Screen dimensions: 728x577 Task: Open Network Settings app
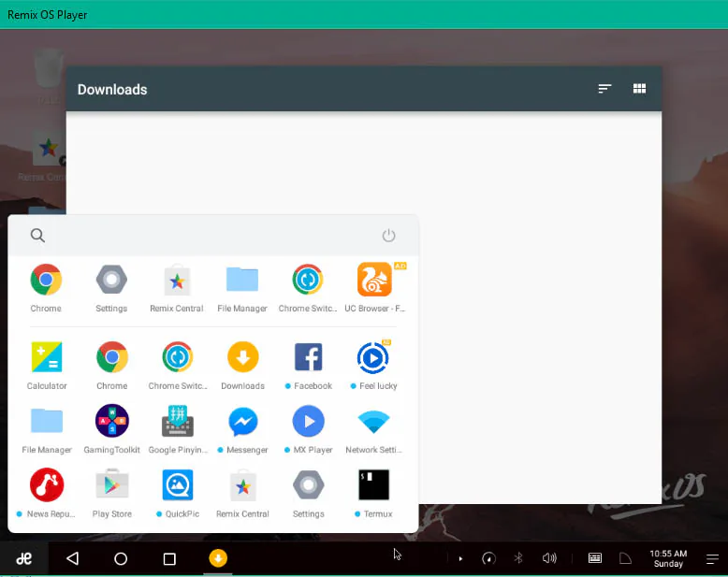(x=373, y=422)
